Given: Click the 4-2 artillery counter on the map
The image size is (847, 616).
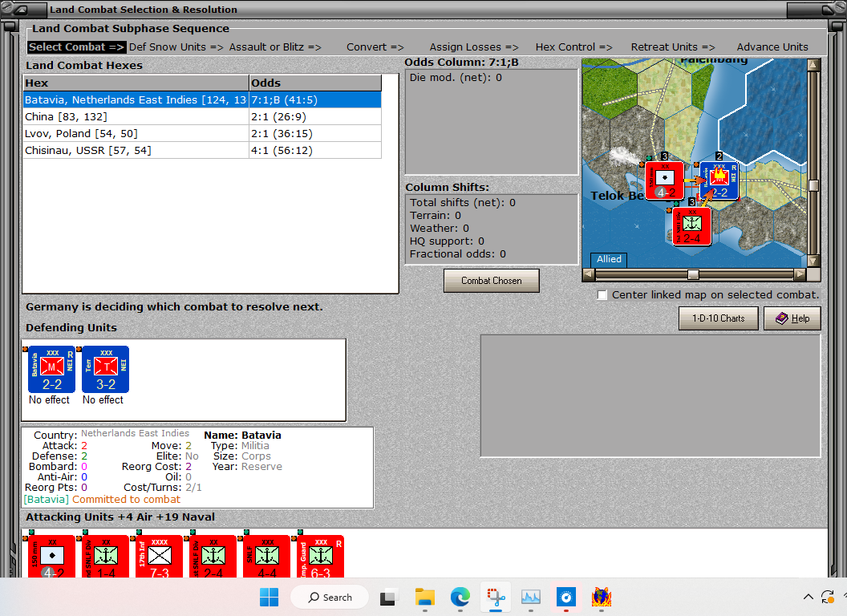Looking at the screenshot, I should (664, 180).
